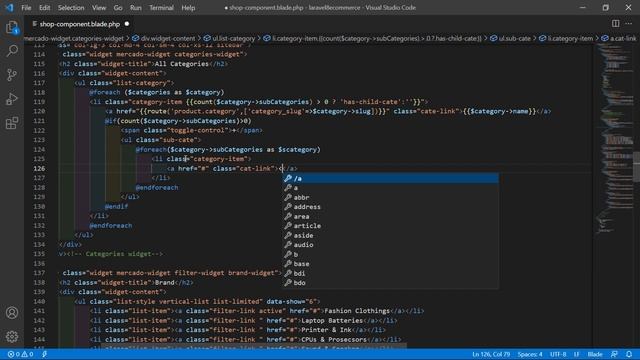Change the Blade language mode in status bar
This screenshot has height=360, width=640.
coord(595,354)
